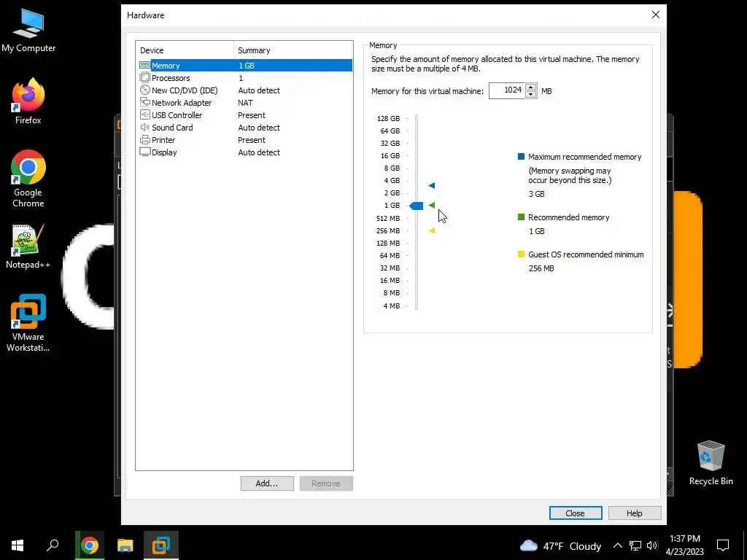
Task: Open the weather widget showing 47°F Cloudy
Action: coord(560,545)
